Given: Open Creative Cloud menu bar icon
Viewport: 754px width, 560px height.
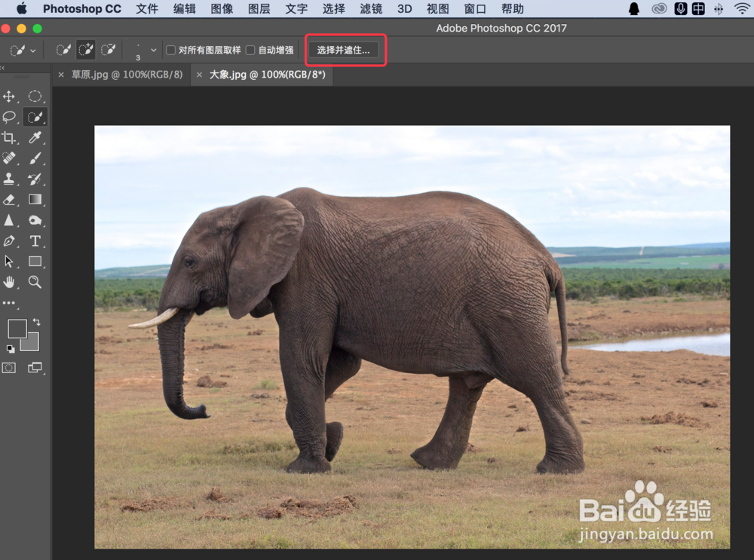Looking at the screenshot, I should (x=659, y=8).
